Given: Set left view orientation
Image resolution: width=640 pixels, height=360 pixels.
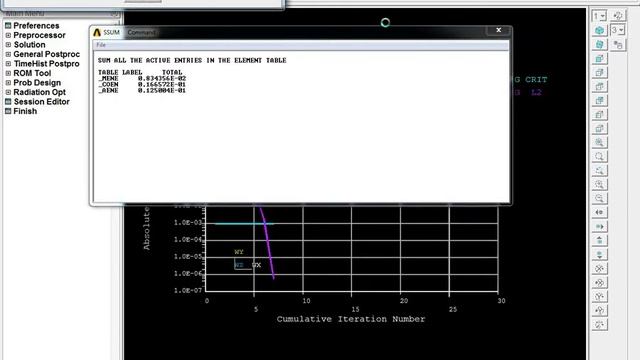Looking at the screenshot, I should tap(599, 115).
